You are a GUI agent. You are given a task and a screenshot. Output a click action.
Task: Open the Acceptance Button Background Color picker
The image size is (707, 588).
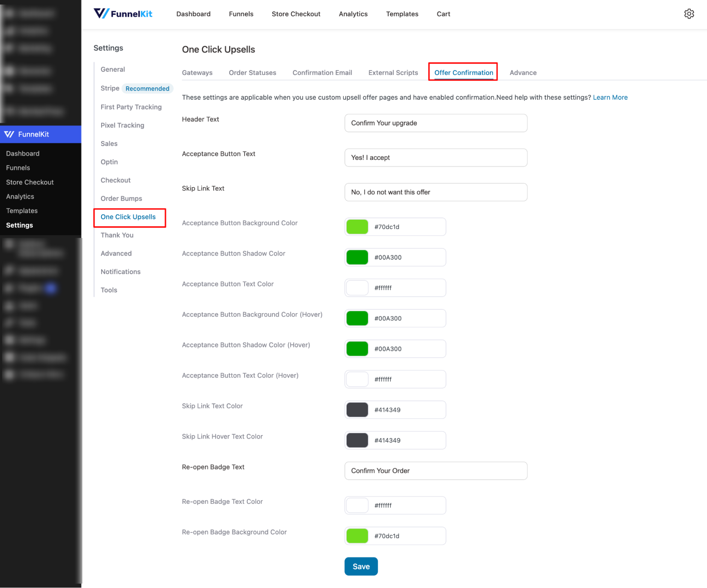pyautogui.click(x=357, y=226)
